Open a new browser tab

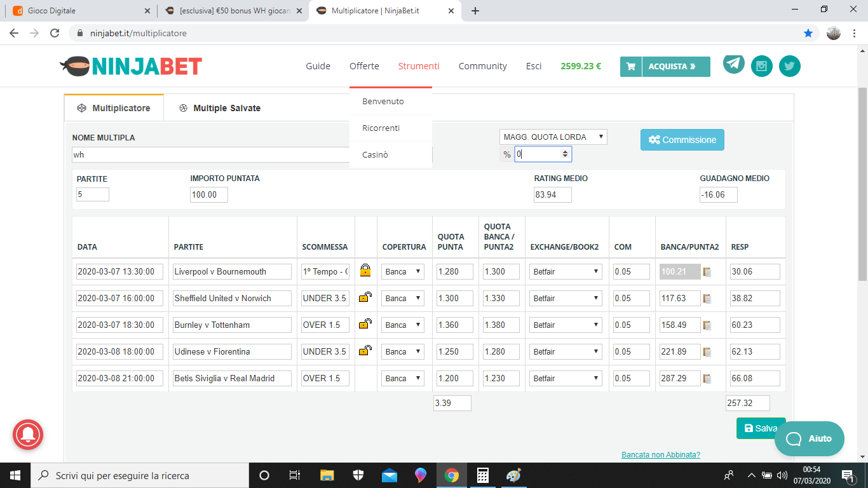coord(475,11)
